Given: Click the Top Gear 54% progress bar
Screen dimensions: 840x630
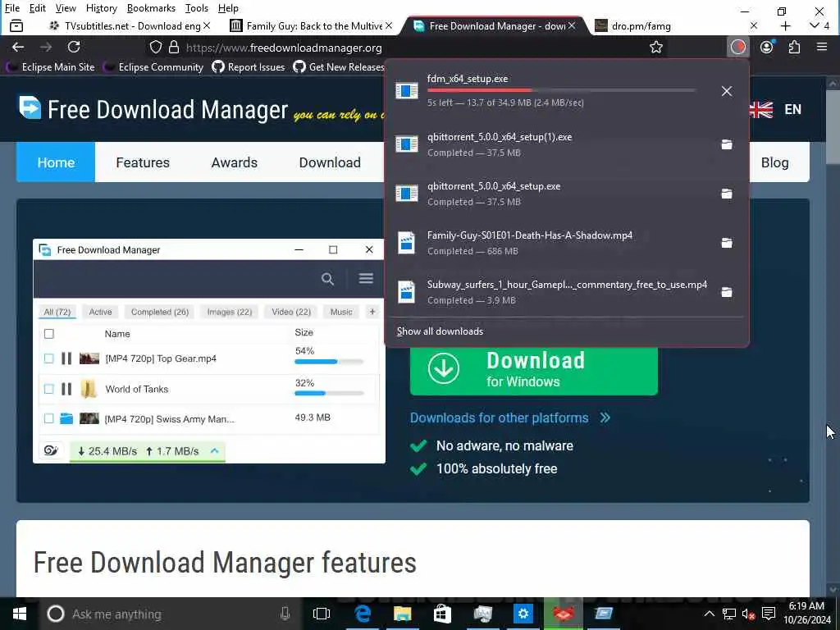Looking at the screenshot, I should click(x=329, y=362).
